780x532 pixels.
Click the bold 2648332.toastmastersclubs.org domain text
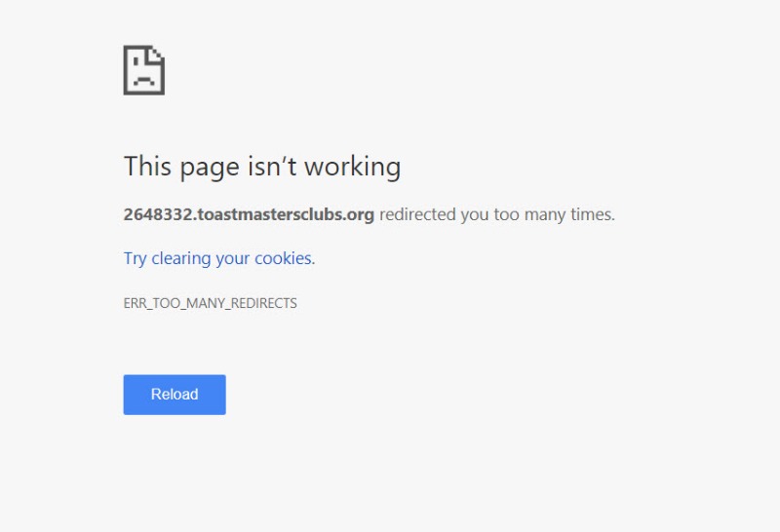(x=249, y=214)
